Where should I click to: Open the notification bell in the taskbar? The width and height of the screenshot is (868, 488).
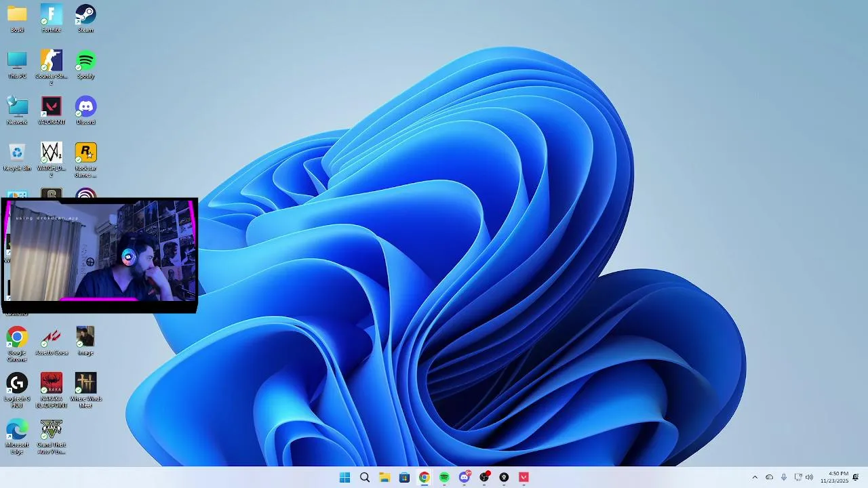856,477
